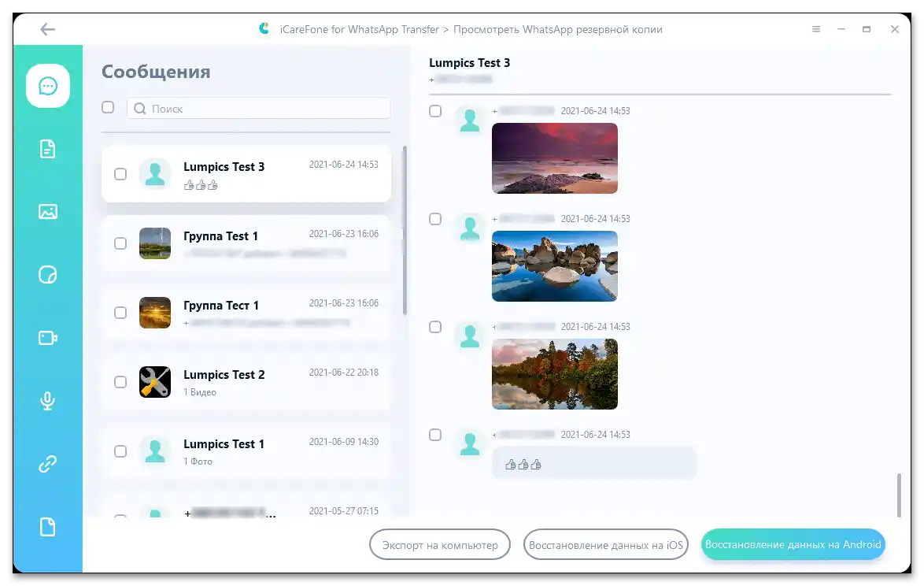Toggle the select-all chats checkbox
This screenshot has width=924, height=586.
(108, 107)
